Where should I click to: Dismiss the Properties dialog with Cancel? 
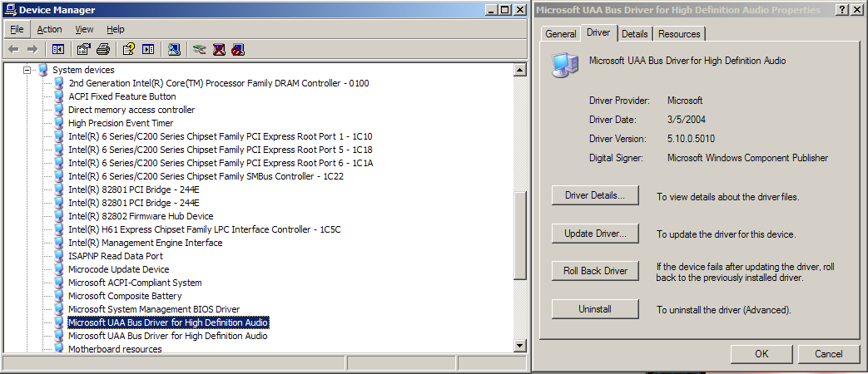coord(828,354)
